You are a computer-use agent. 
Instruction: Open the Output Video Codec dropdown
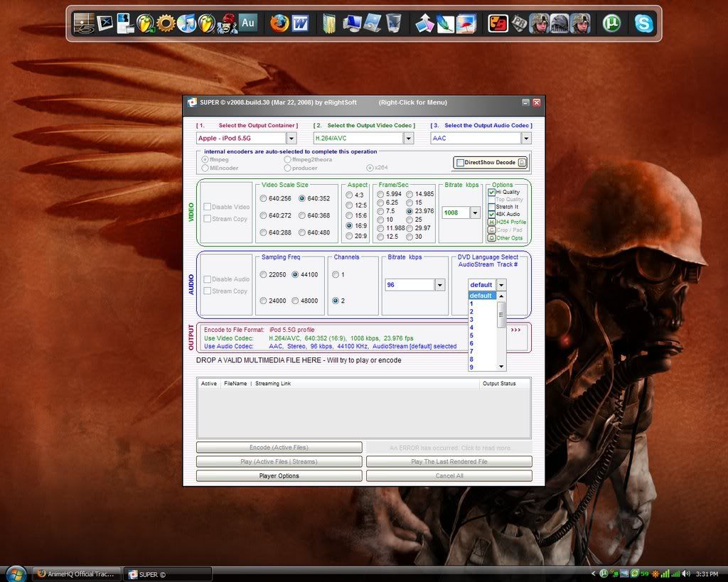(x=408, y=139)
